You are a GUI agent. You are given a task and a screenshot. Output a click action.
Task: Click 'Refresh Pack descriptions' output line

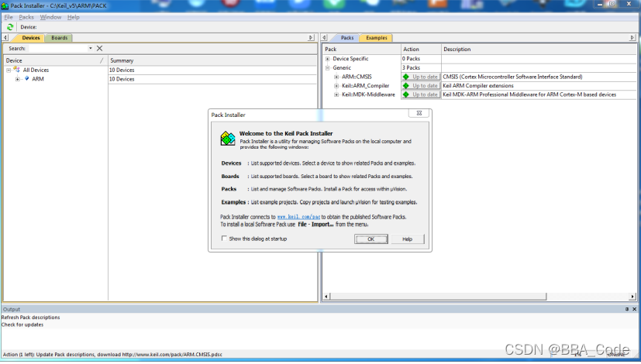coord(31,318)
